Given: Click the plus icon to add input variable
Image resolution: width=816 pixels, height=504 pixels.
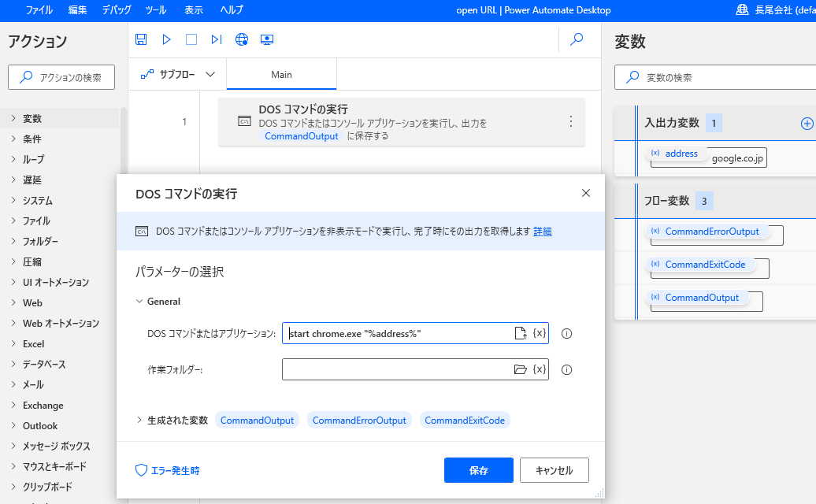Looking at the screenshot, I should (x=807, y=123).
